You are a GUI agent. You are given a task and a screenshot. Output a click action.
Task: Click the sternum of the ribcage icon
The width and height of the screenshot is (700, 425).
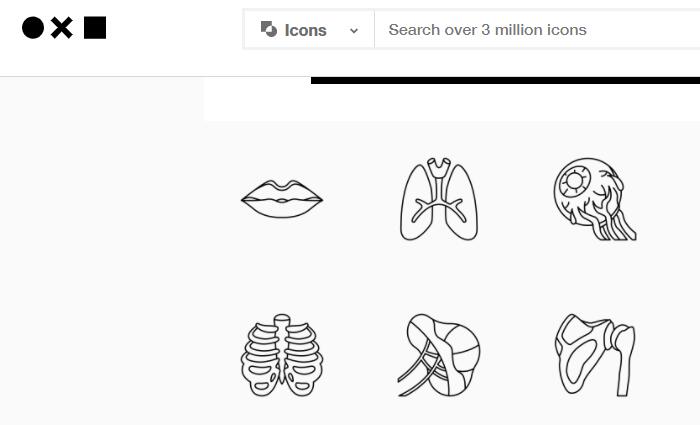[282, 346]
